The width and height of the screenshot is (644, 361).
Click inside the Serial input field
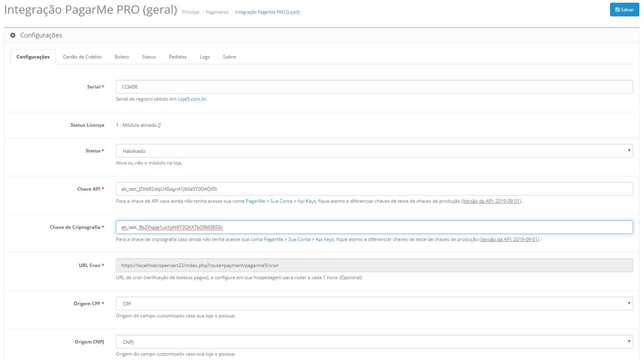click(273, 87)
